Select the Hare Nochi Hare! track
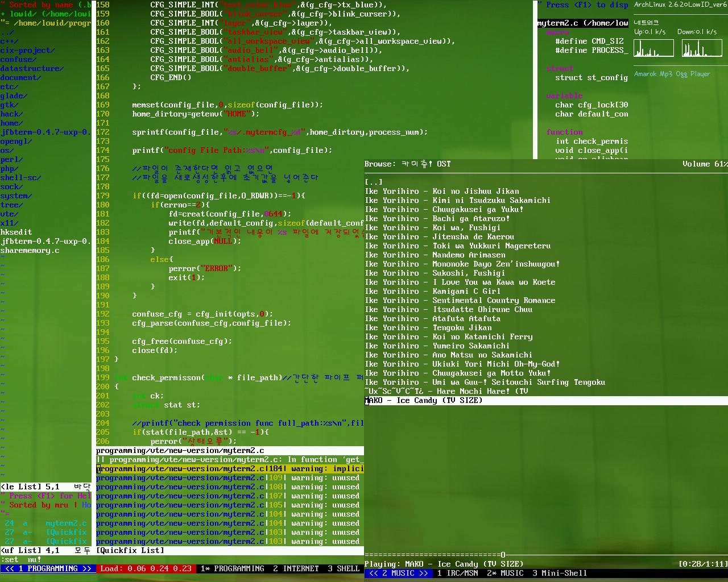This screenshot has width=728, height=582. pos(446,391)
